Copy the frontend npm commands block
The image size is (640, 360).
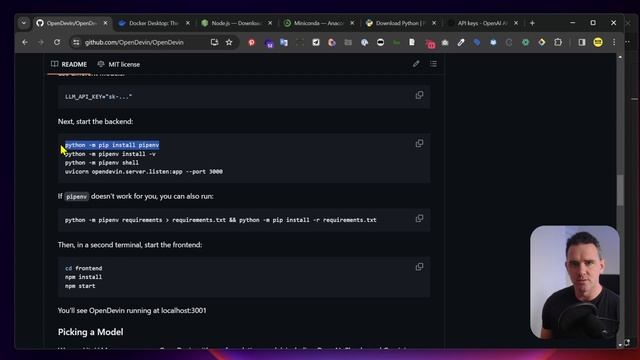[x=419, y=267]
